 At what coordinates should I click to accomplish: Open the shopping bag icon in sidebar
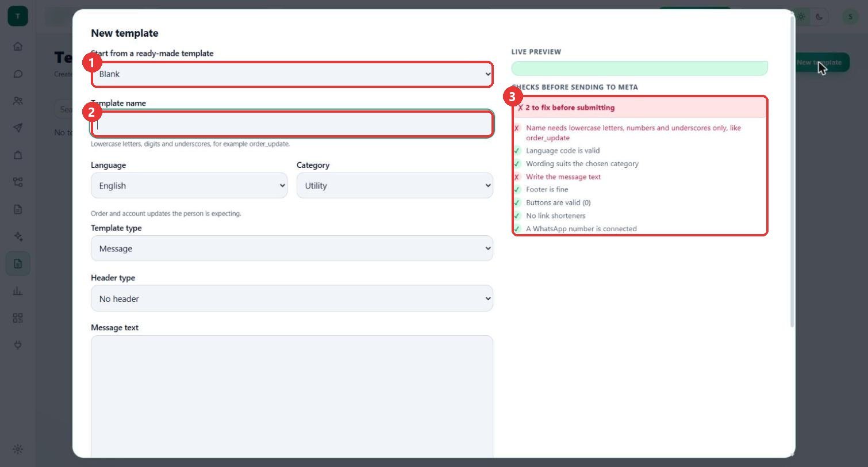click(18, 155)
